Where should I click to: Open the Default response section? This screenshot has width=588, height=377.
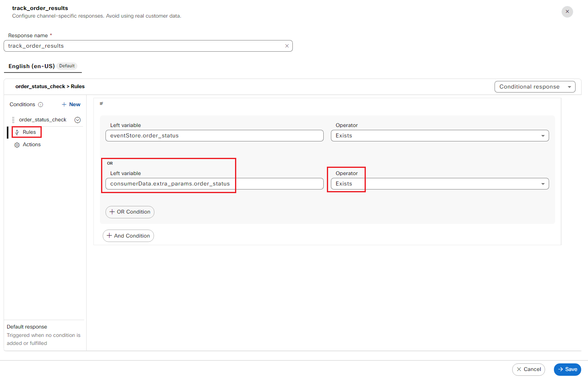click(x=27, y=327)
